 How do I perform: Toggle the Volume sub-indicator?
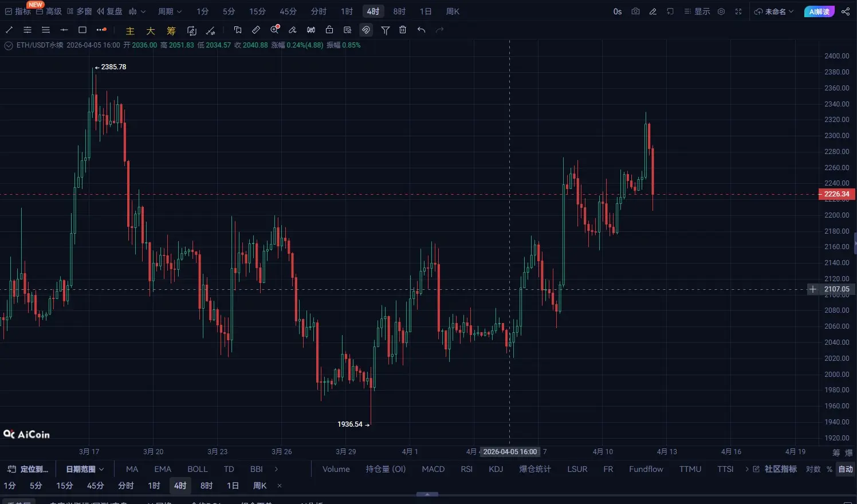click(336, 469)
